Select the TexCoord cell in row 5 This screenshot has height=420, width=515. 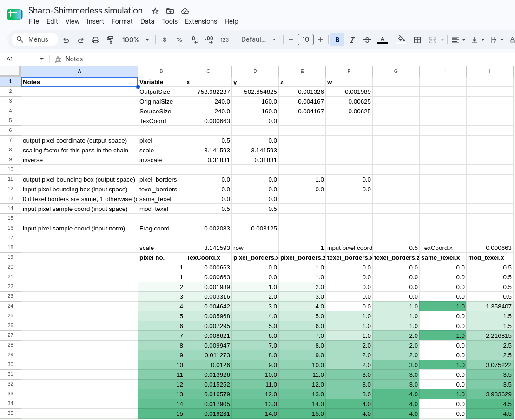click(161, 121)
